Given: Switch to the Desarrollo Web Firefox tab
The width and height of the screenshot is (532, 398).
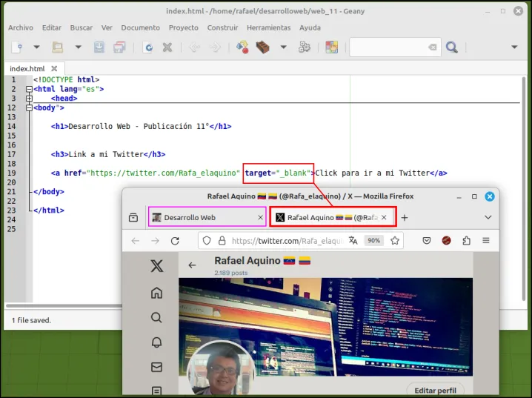Looking at the screenshot, I should click(x=207, y=217).
